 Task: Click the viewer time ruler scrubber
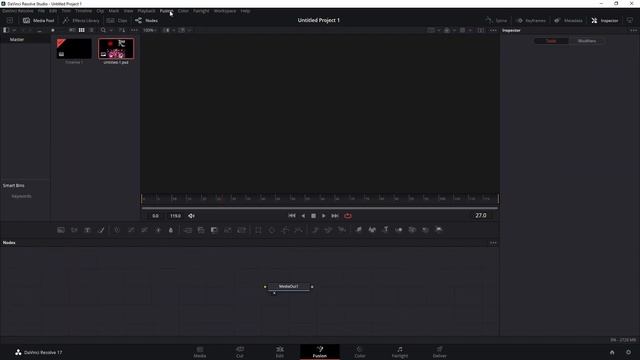(x=320, y=198)
